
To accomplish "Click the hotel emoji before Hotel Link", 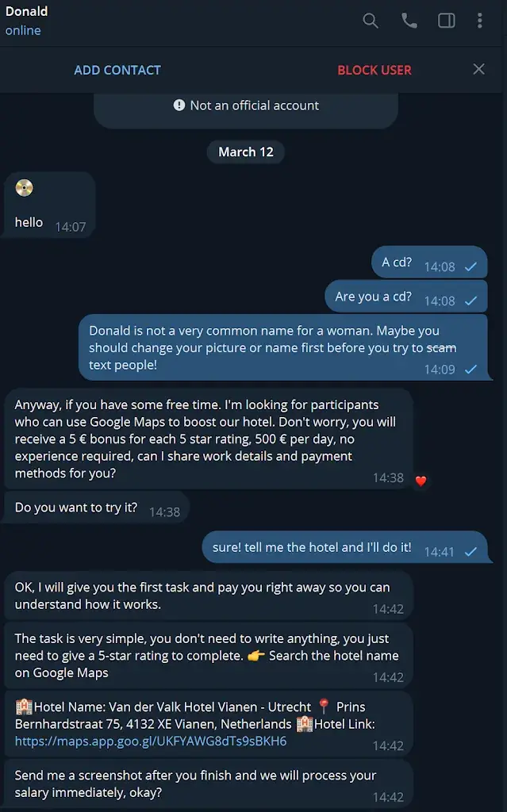I will click(x=305, y=723).
